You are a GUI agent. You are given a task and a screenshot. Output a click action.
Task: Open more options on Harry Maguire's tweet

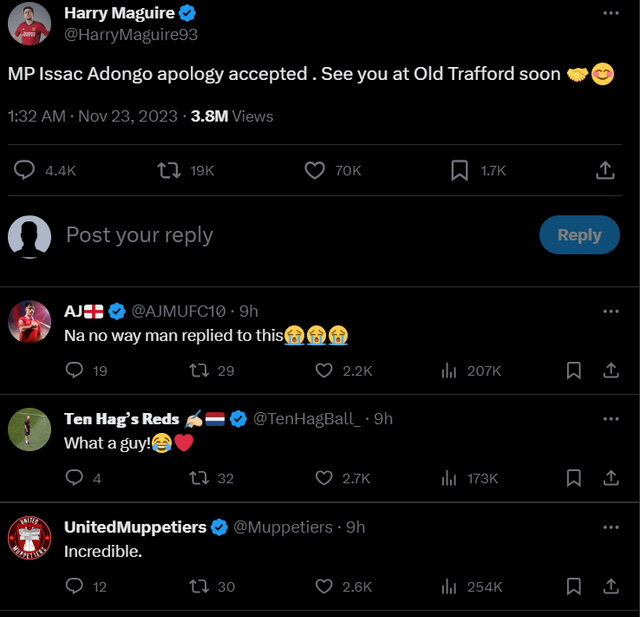coord(611,13)
